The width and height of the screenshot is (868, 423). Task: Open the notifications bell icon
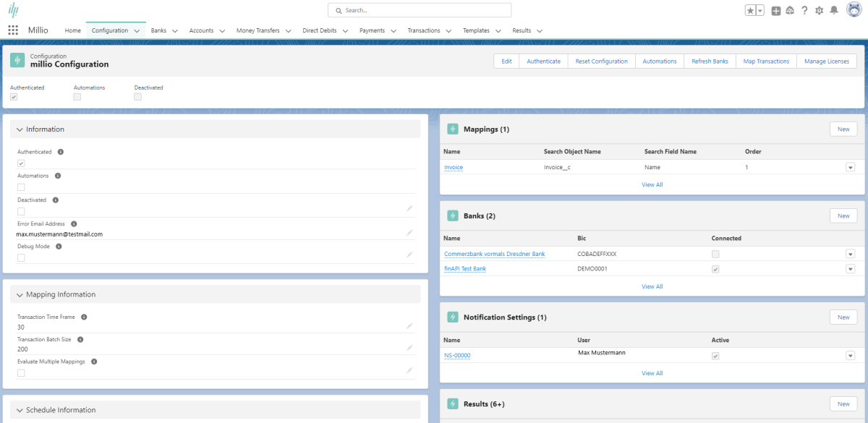click(x=834, y=10)
